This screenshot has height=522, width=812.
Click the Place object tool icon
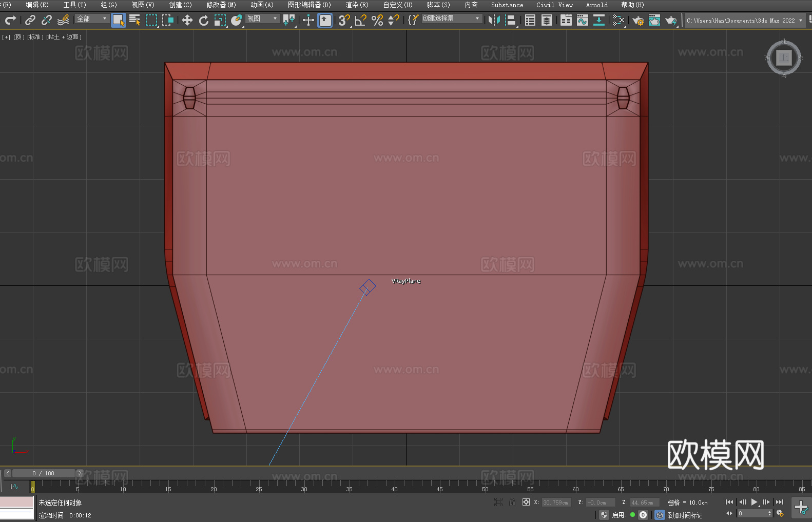point(237,20)
